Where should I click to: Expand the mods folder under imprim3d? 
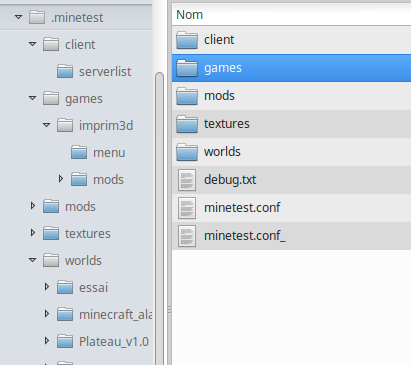61,179
